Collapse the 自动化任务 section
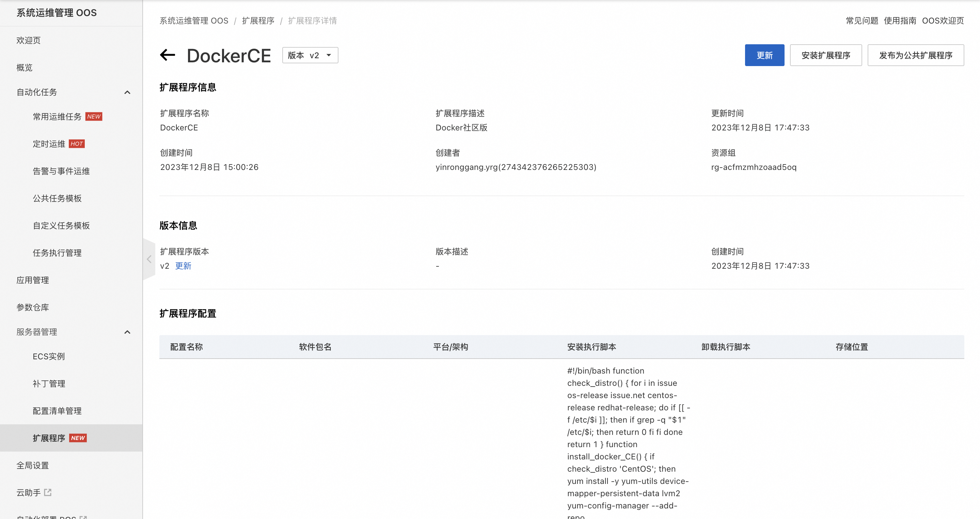The image size is (980, 519). point(127,92)
